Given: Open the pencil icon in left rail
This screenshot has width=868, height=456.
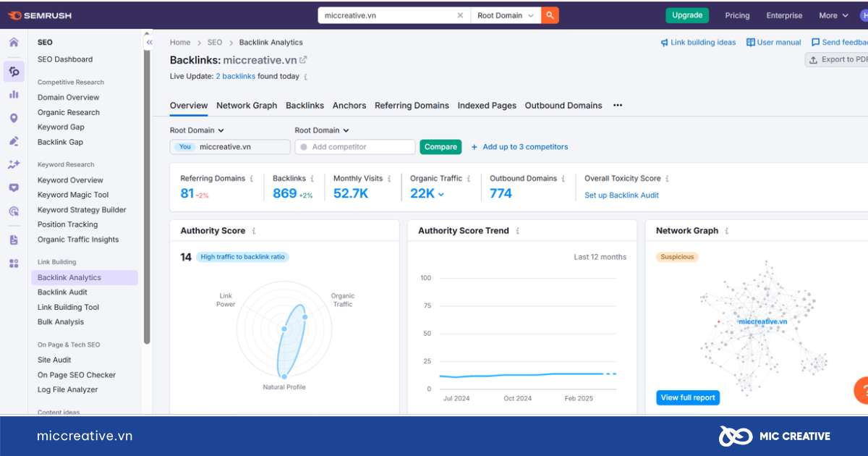Looking at the screenshot, I should pyautogui.click(x=14, y=141).
